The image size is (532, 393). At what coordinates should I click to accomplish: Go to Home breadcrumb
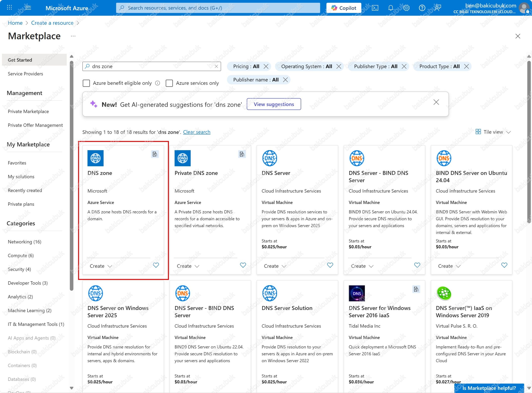[15, 23]
